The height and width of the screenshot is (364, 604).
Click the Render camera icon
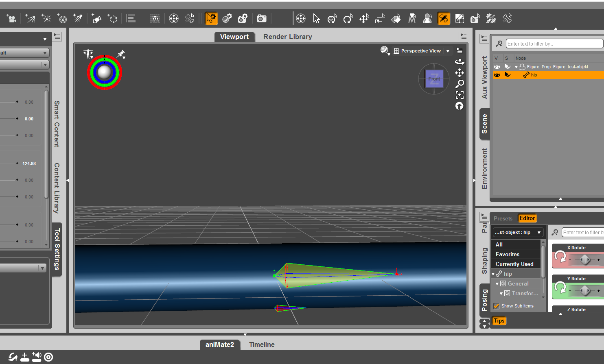click(262, 18)
